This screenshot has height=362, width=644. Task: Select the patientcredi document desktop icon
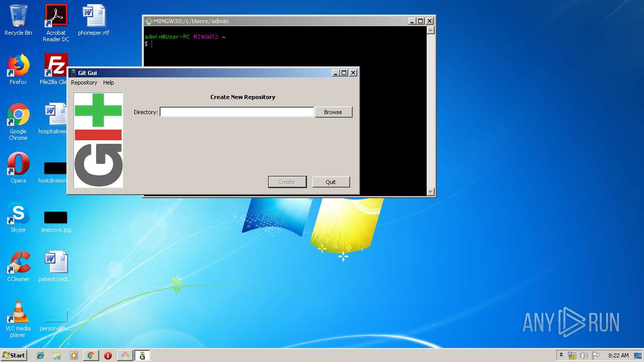pyautogui.click(x=55, y=267)
